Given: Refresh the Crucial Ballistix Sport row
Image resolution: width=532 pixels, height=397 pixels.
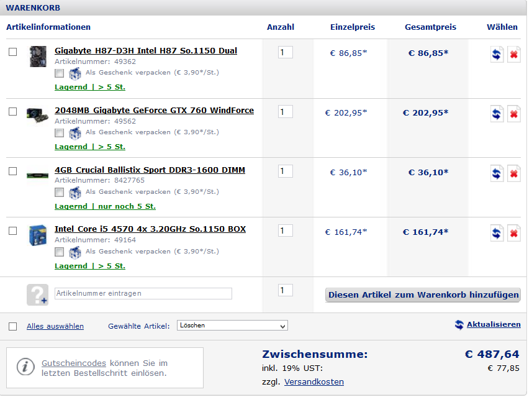Looking at the screenshot, I should [497, 173].
